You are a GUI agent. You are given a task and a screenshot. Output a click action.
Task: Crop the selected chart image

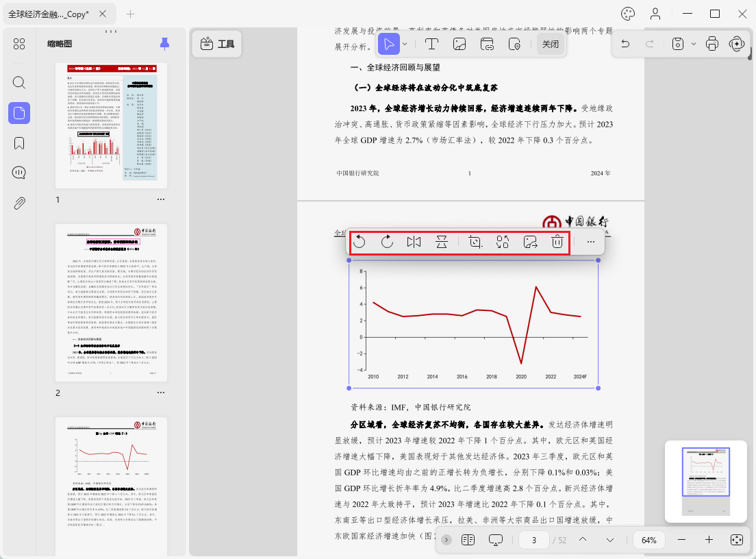coord(475,242)
